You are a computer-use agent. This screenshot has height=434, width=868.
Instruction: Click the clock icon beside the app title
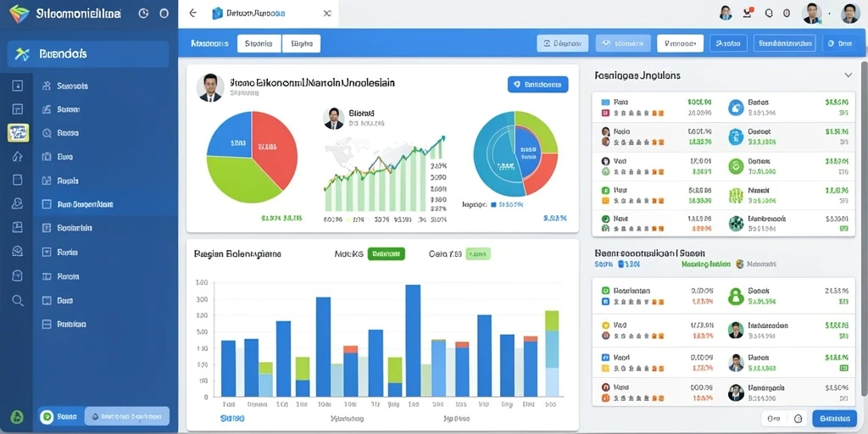tap(142, 14)
